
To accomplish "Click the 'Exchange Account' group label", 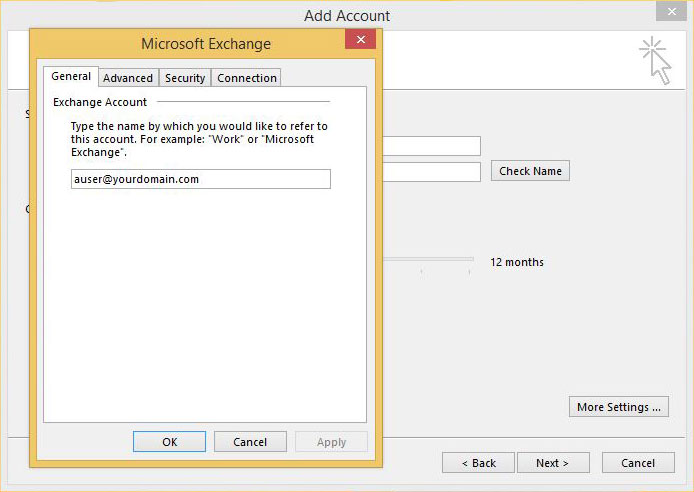I will point(100,102).
